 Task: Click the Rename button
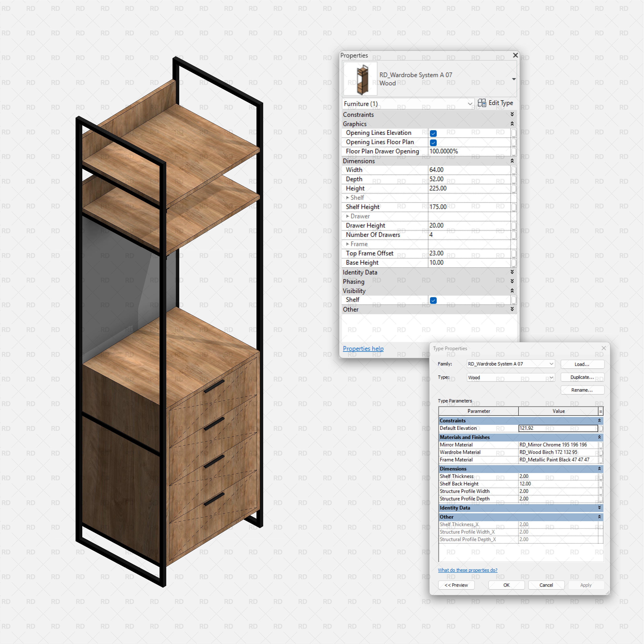click(582, 390)
